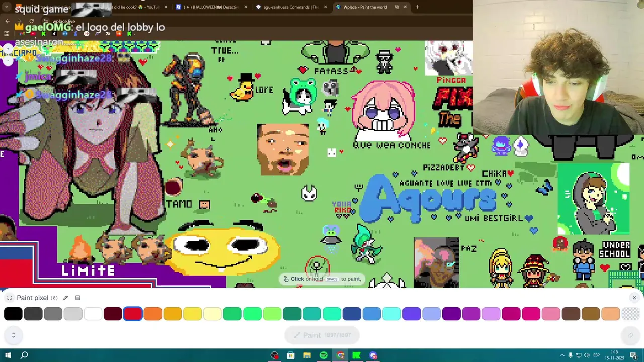Viewport: 644px width, 362px height.
Task: Close the HALLOWEEN Desactiv tab
Action: pos(246,7)
